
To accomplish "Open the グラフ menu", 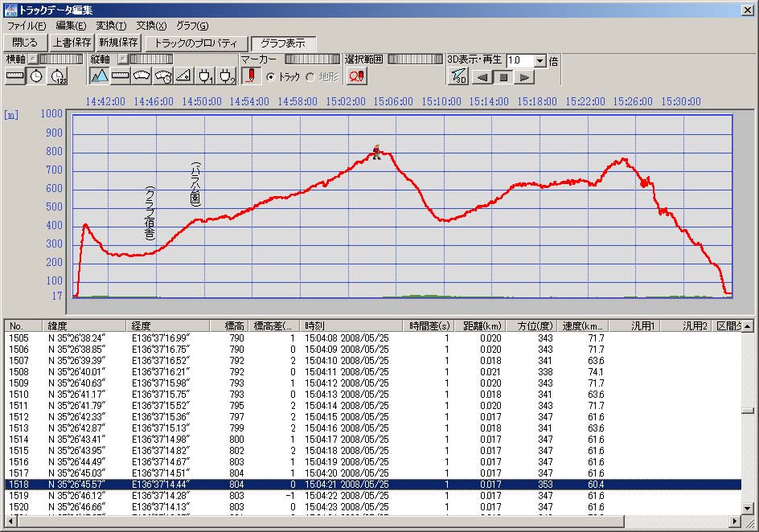I will (x=191, y=26).
